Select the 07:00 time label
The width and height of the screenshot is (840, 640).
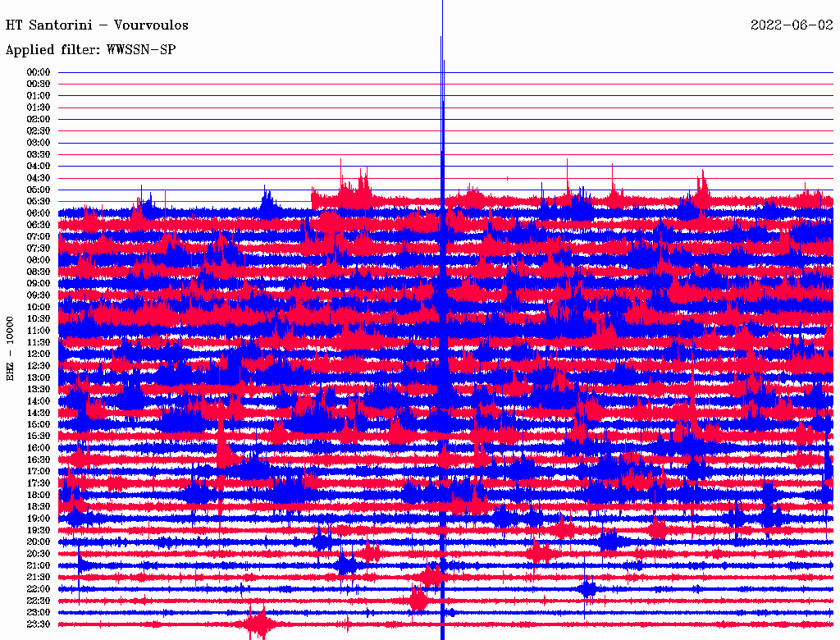click(39, 237)
